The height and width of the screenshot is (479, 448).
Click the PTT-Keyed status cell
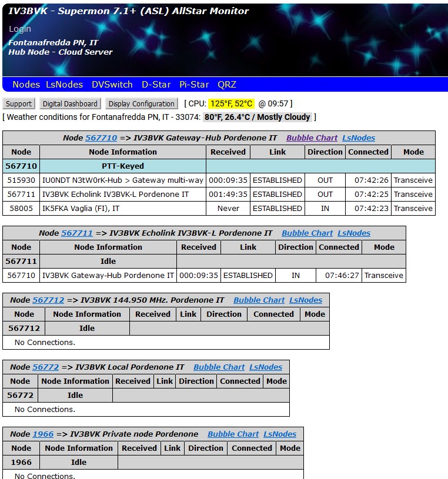(x=123, y=166)
